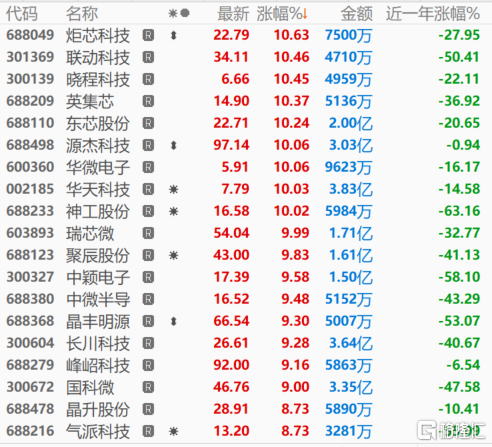Select stock code 600360
Viewport: 492px width, 447px height.
point(30,167)
